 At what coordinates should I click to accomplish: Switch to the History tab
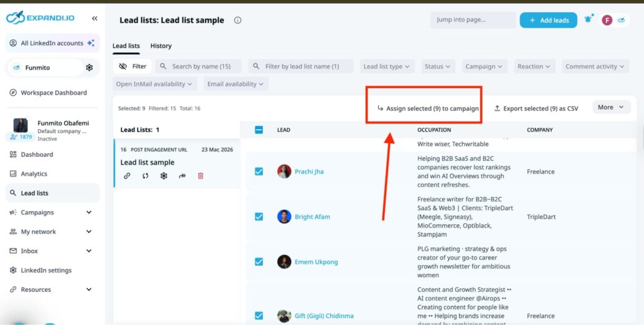[161, 46]
